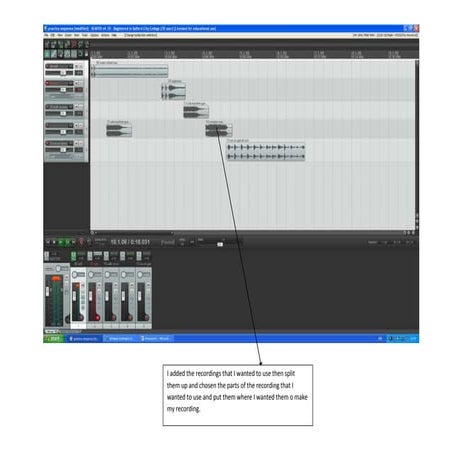Toggle auto-crossfade in the toolbar
Screen dimensions: 453x453
click(47, 54)
